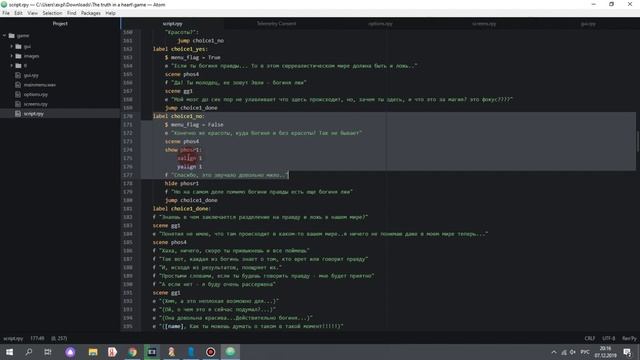Click second "jump choice1_done" line after hide phosr1

(x=191, y=200)
